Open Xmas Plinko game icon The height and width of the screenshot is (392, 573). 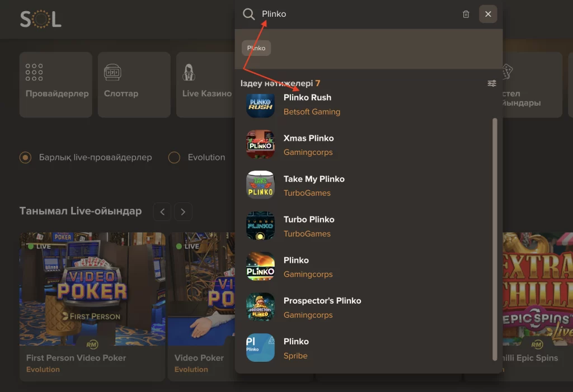point(260,144)
